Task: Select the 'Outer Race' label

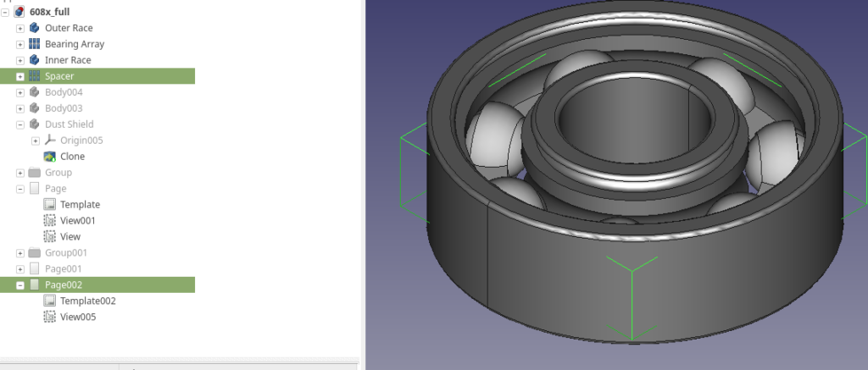Action: click(x=69, y=28)
